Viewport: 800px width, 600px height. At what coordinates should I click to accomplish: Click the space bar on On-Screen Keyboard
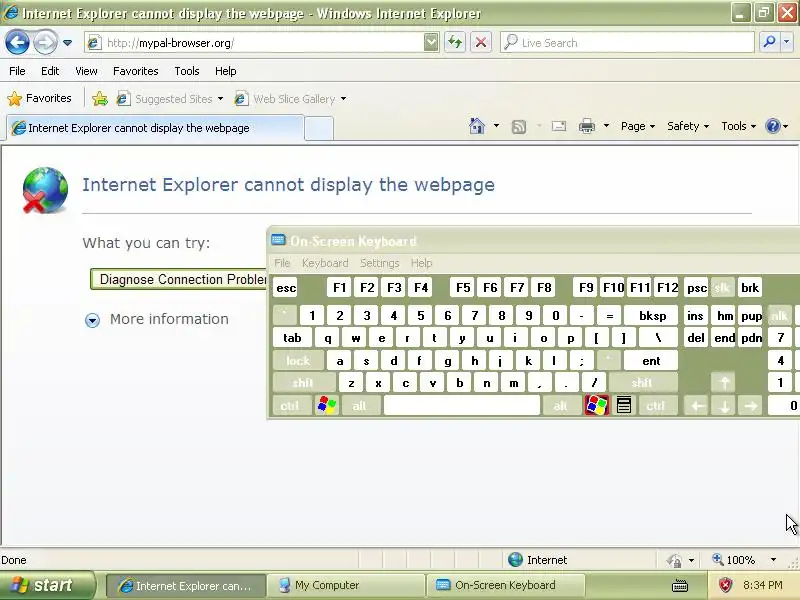[462, 406]
